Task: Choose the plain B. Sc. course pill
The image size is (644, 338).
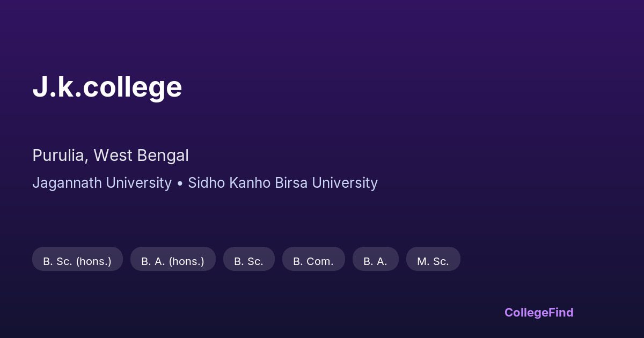Action: (248, 261)
